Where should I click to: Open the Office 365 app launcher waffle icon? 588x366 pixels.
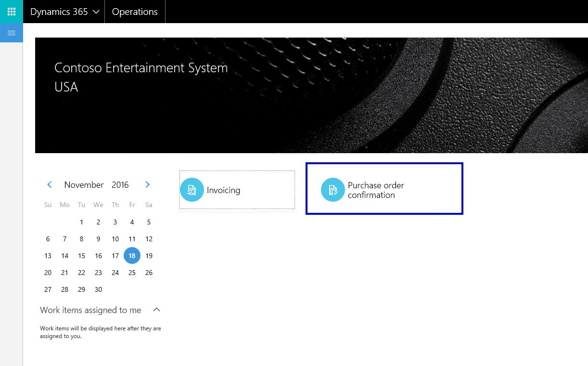click(x=11, y=11)
